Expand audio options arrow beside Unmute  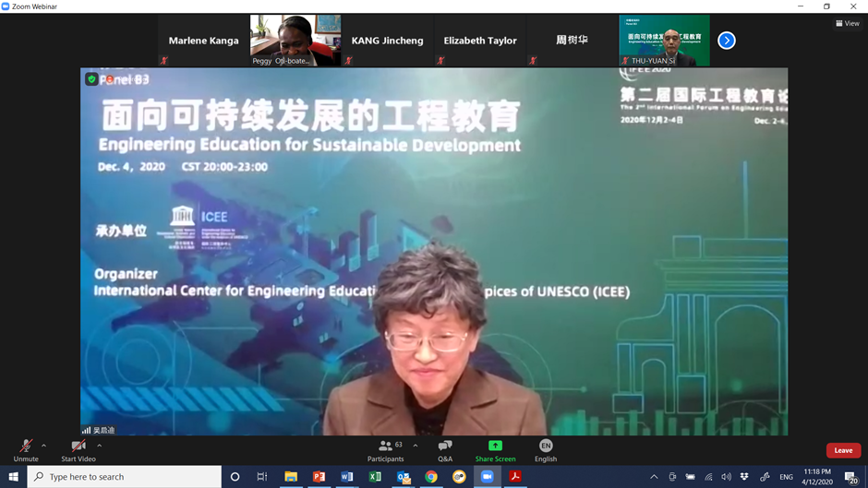tap(44, 446)
